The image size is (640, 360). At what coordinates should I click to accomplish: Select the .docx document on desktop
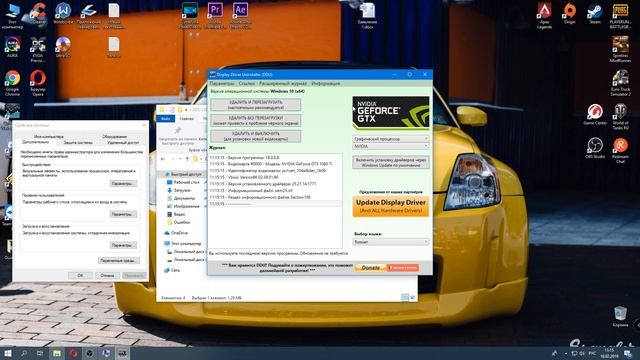(367, 16)
